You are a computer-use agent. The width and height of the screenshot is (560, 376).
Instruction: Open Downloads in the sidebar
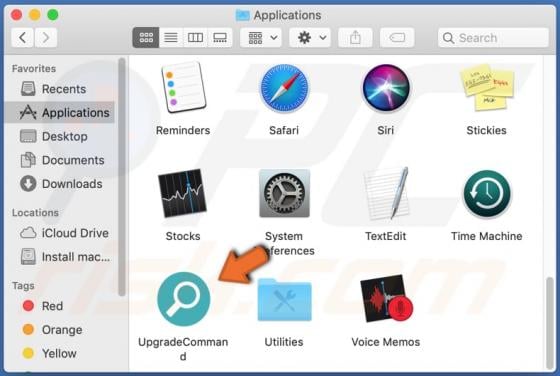click(x=60, y=184)
